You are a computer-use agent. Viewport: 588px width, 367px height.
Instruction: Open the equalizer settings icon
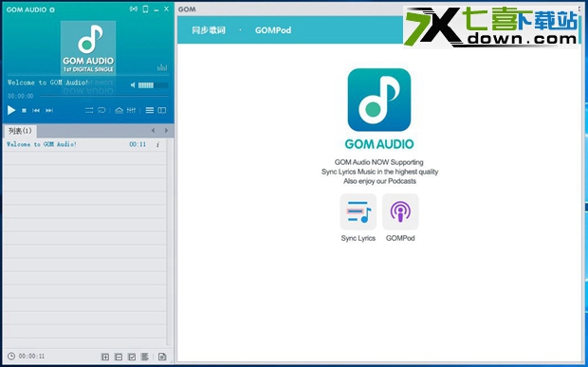pyautogui.click(x=131, y=110)
